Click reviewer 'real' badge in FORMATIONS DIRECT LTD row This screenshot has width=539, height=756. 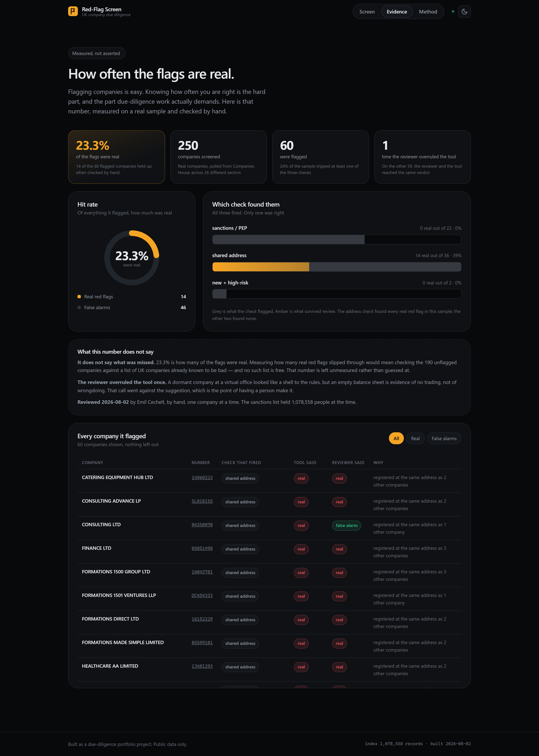tap(339, 620)
